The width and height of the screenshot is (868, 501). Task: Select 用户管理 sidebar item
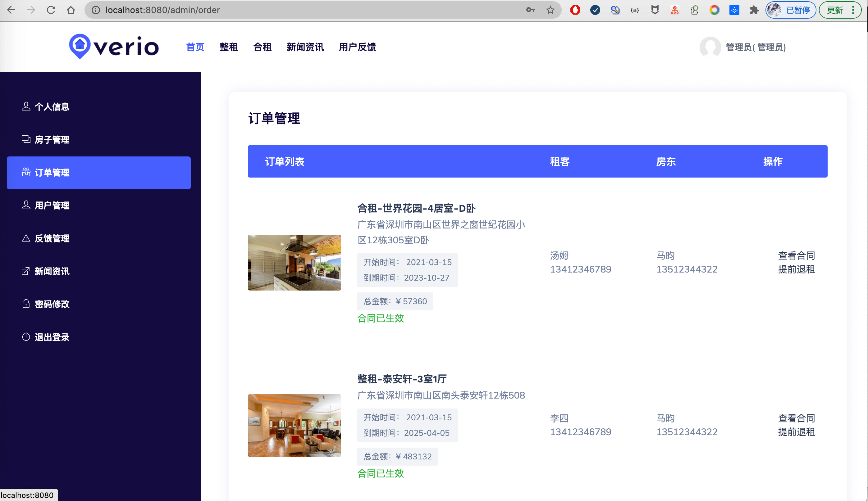(x=52, y=205)
